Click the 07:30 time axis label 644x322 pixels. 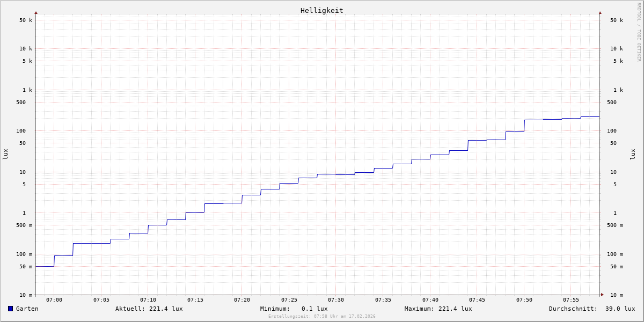[x=336, y=300]
